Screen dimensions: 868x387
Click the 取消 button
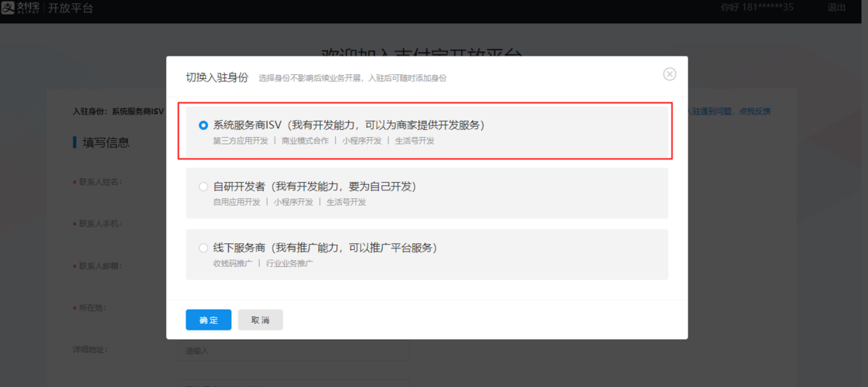(x=260, y=320)
